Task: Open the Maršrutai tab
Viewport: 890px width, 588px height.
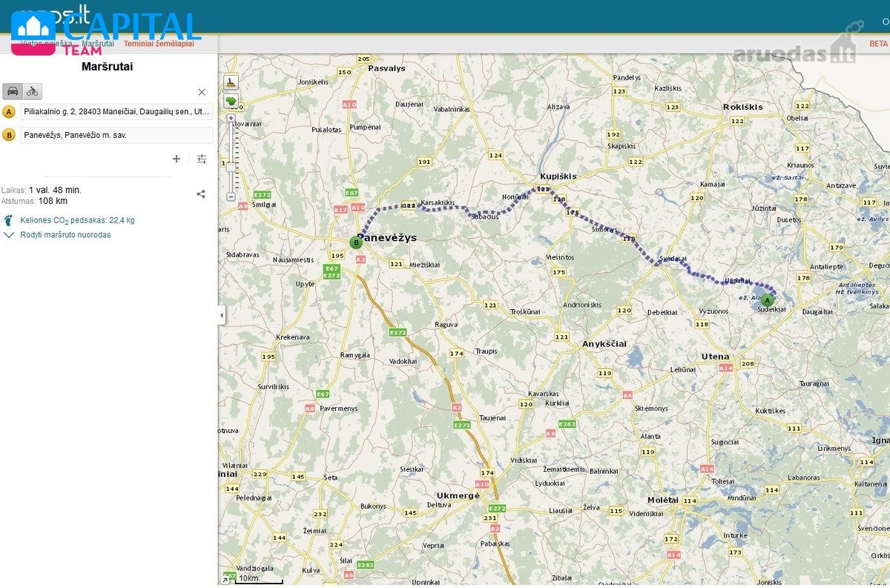Action: 97,44
